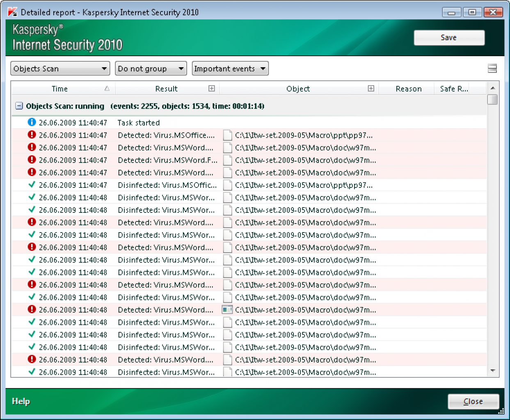Screen dimensions: 510x420
Task: Click the blue info icon beside Task started
Action: click(x=32, y=122)
